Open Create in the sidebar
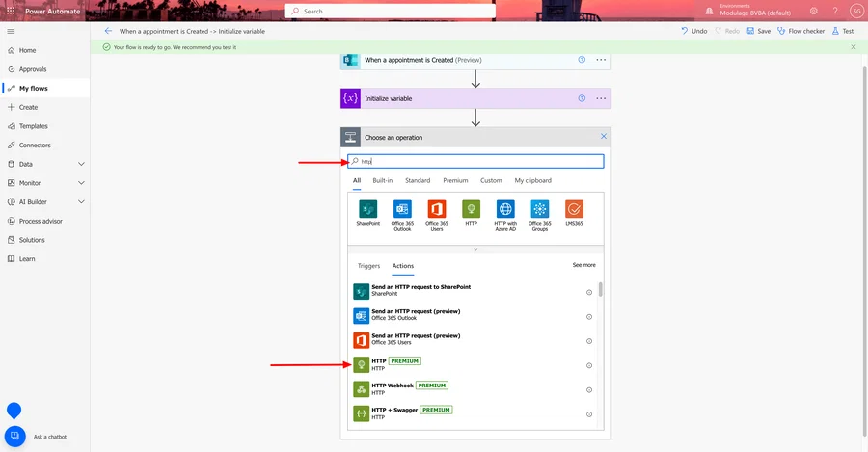Image resolution: width=868 pixels, height=452 pixels. point(45,107)
